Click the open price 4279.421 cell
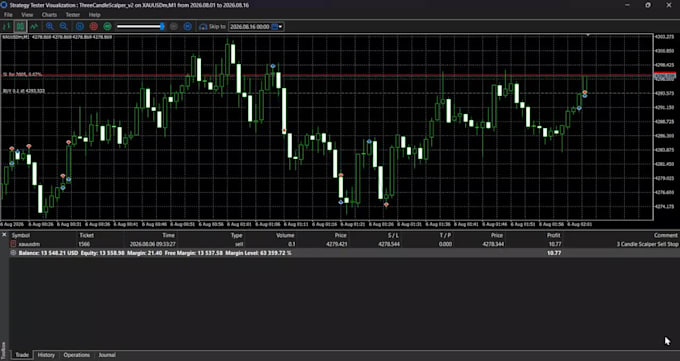The width and height of the screenshot is (680, 361). (x=337, y=244)
